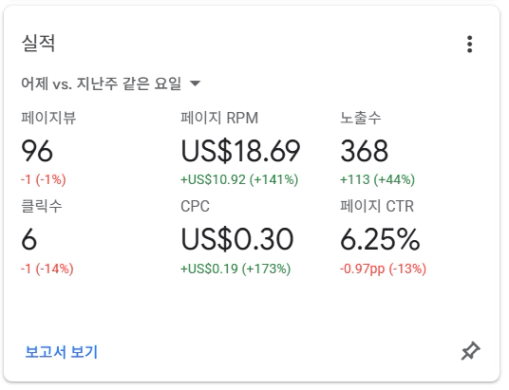Click the +US$10.92 (+141%) change text
509x390 pixels.
[239, 180]
